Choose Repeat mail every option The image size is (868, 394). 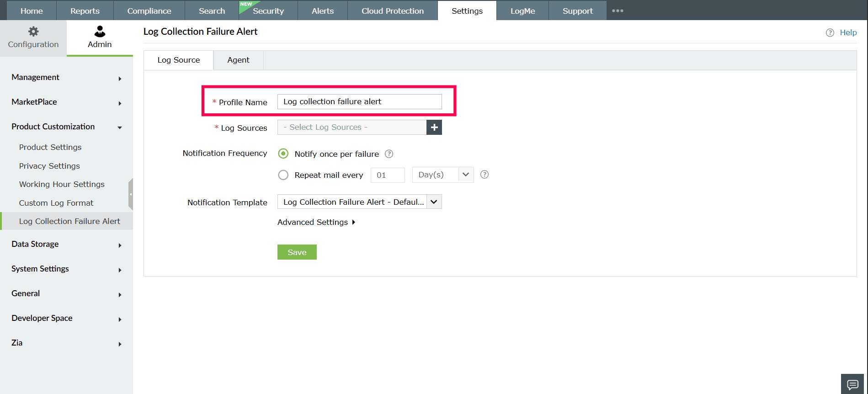tap(283, 175)
